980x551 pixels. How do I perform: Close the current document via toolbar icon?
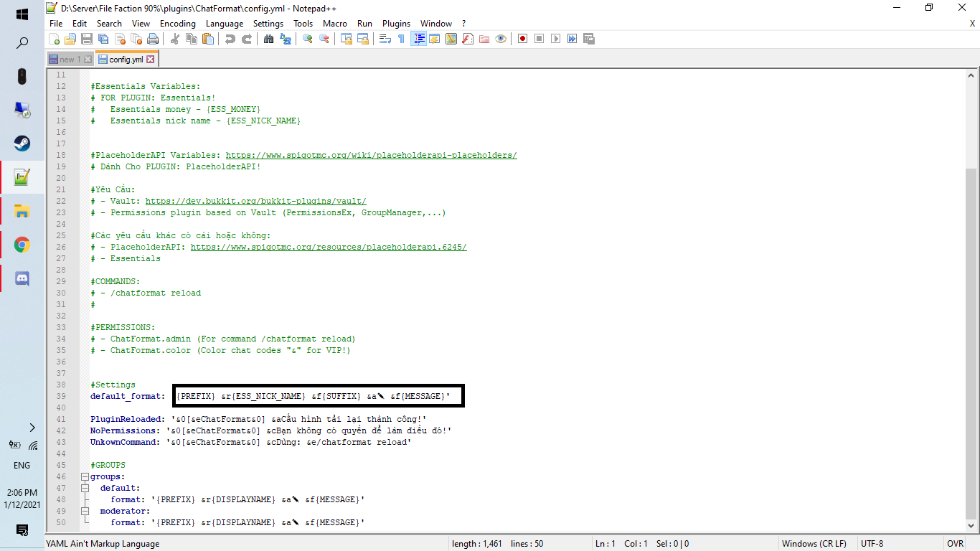click(120, 39)
